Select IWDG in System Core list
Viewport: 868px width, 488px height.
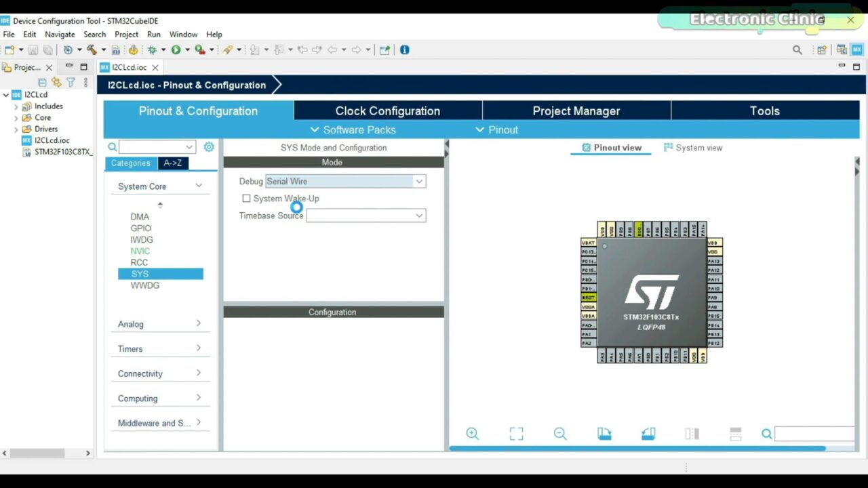(142, 240)
